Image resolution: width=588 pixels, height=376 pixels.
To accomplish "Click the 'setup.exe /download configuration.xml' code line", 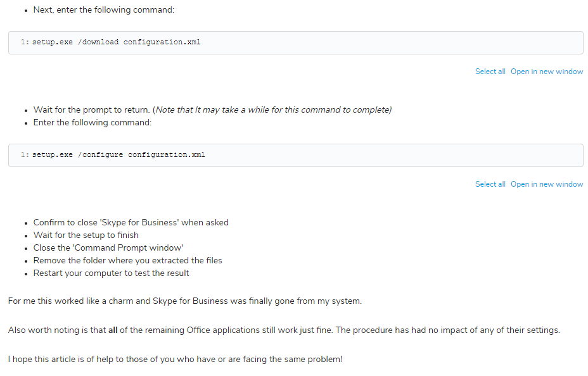I will [116, 42].
